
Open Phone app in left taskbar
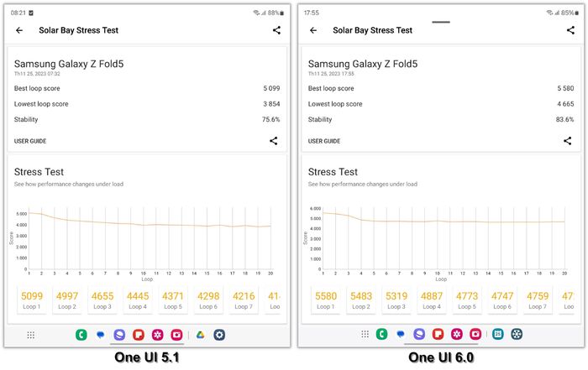click(81, 335)
